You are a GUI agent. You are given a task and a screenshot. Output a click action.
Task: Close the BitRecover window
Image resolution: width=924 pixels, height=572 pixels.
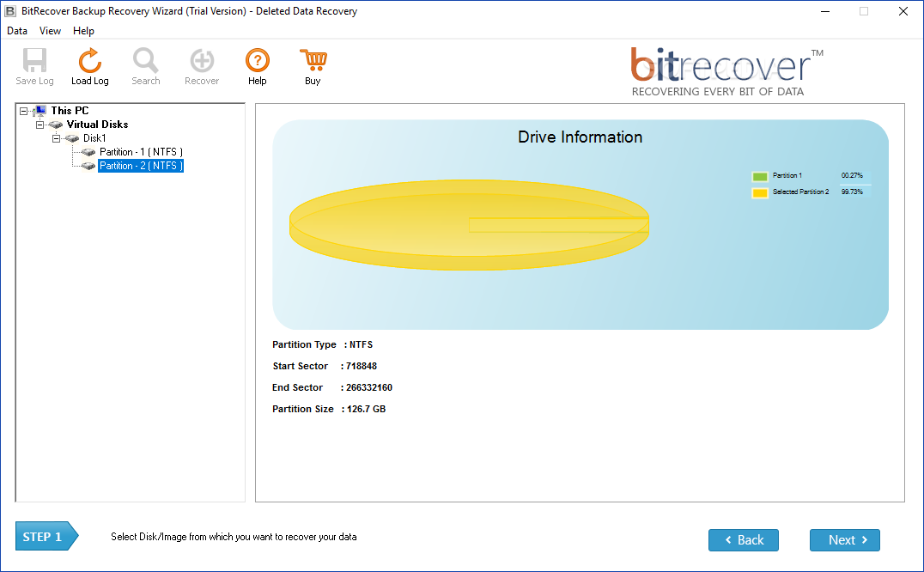point(903,11)
